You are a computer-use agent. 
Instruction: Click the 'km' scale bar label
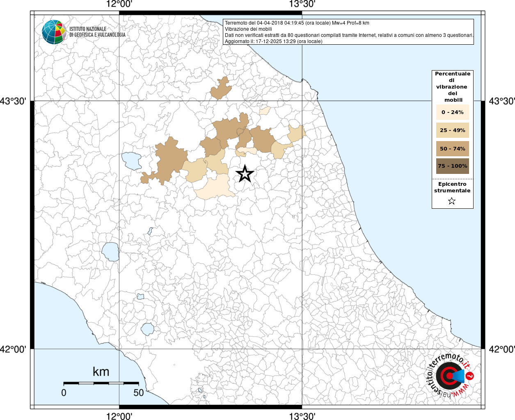(x=101, y=372)
